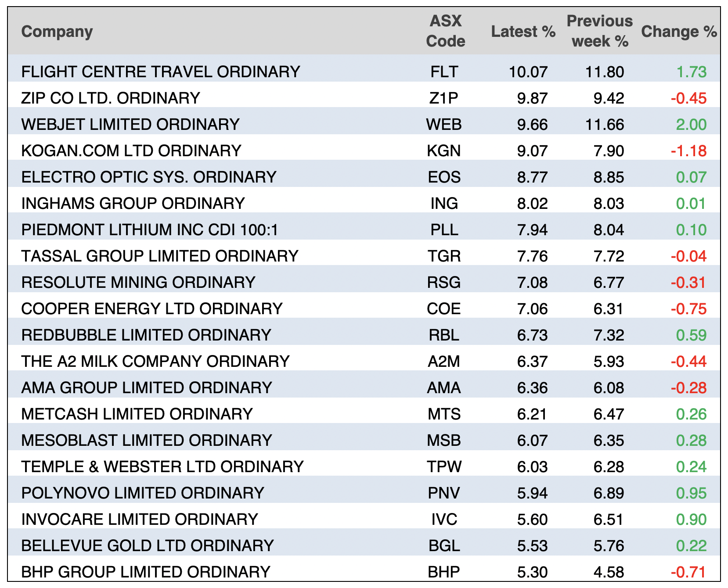Select PIEDMONT LITHIUM INC CDI 100:1

(x=150, y=229)
